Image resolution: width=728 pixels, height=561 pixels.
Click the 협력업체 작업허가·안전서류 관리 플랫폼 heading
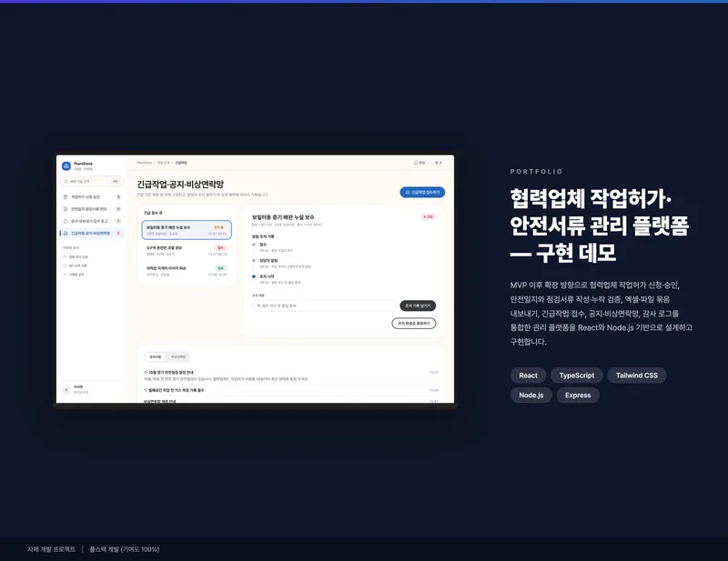600,226
